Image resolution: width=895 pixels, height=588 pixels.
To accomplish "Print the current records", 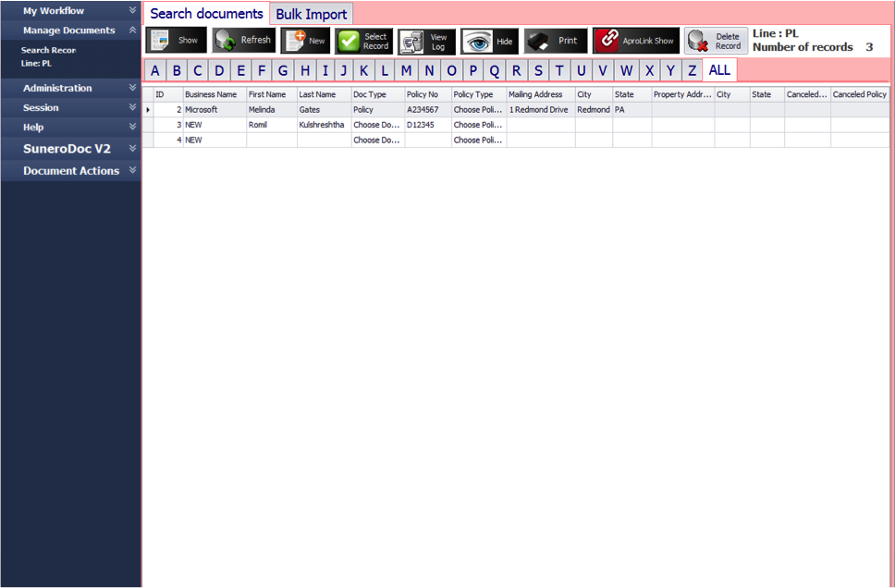I will coord(555,41).
